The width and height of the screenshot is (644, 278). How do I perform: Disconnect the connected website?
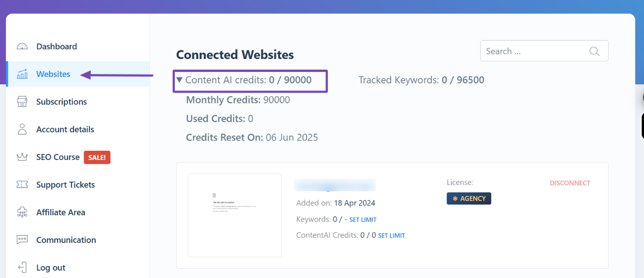(x=569, y=183)
